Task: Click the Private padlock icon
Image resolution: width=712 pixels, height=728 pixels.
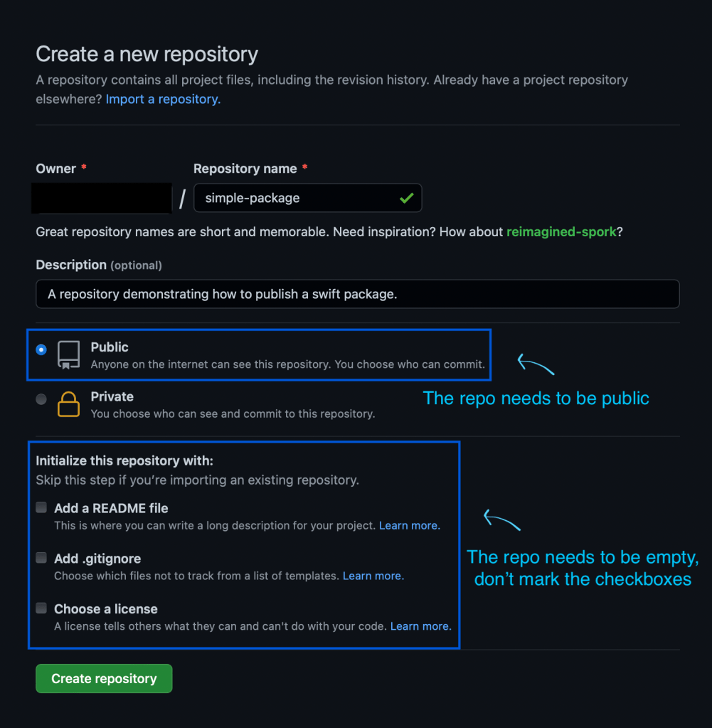Action: pyautogui.click(x=69, y=404)
